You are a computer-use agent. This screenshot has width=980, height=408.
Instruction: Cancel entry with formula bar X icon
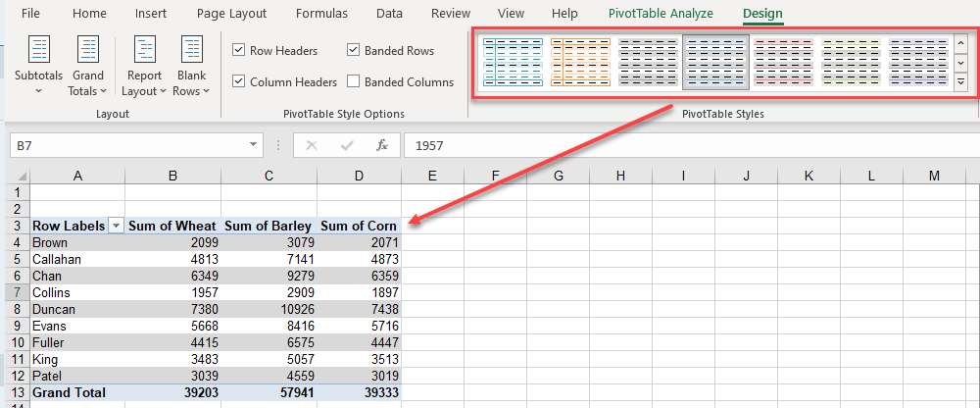(312, 145)
